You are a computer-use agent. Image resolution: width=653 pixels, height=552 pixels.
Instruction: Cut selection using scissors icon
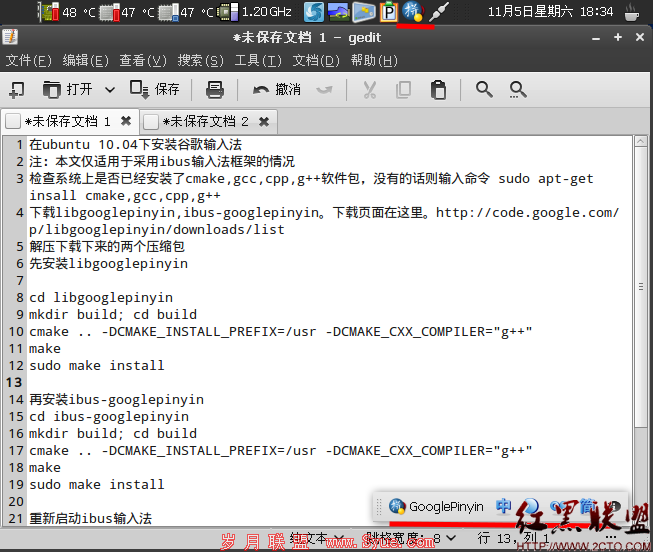(369, 90)
